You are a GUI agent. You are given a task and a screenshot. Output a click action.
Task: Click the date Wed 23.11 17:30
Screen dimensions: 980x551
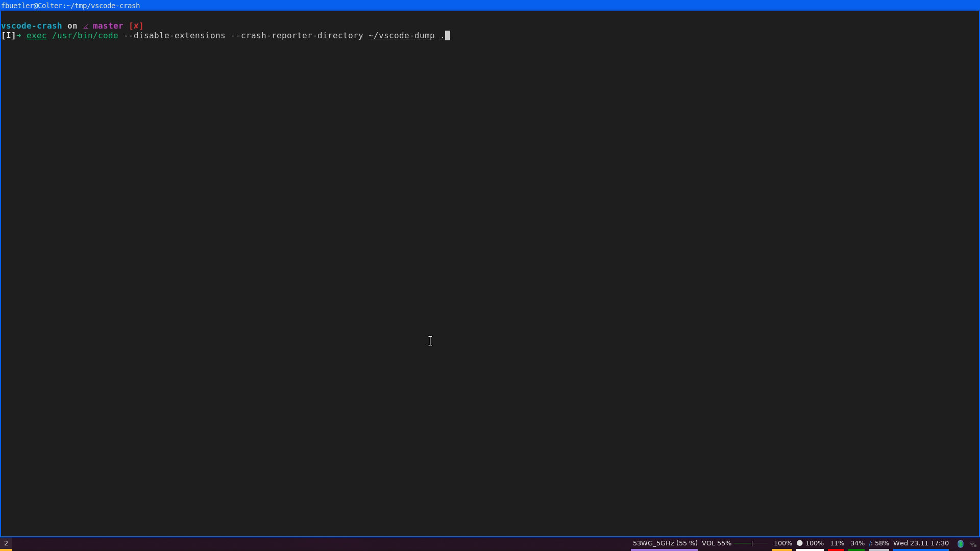coord(921,543)
